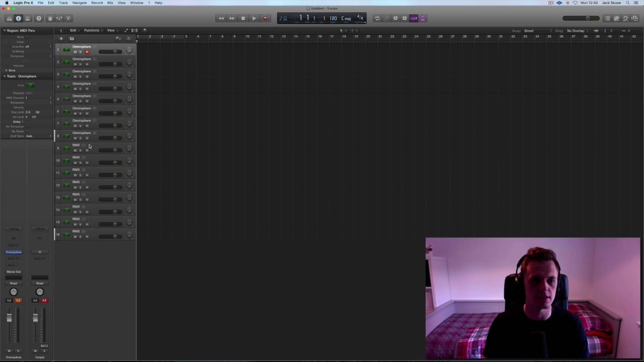
Task: Mute RMX track 9
Action: 75,151
